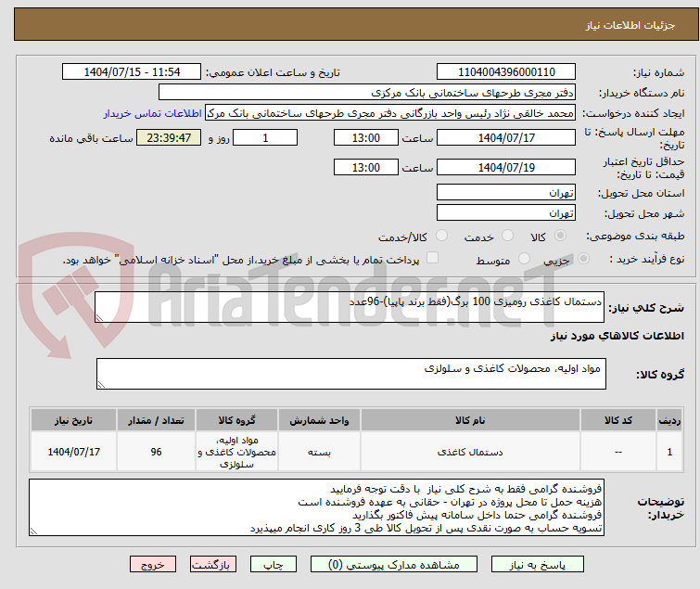
Task: Click the تاریخ نیاز column header
Action: point(73,420)
